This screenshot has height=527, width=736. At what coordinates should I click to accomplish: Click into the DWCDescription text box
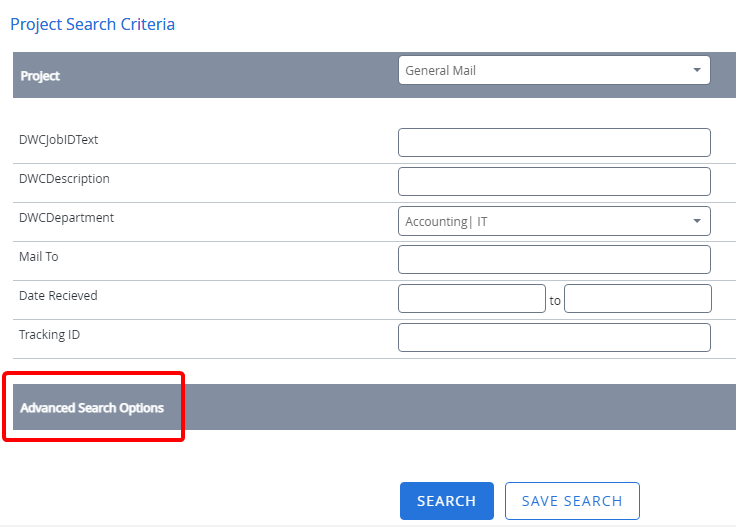tap(554, 181)
